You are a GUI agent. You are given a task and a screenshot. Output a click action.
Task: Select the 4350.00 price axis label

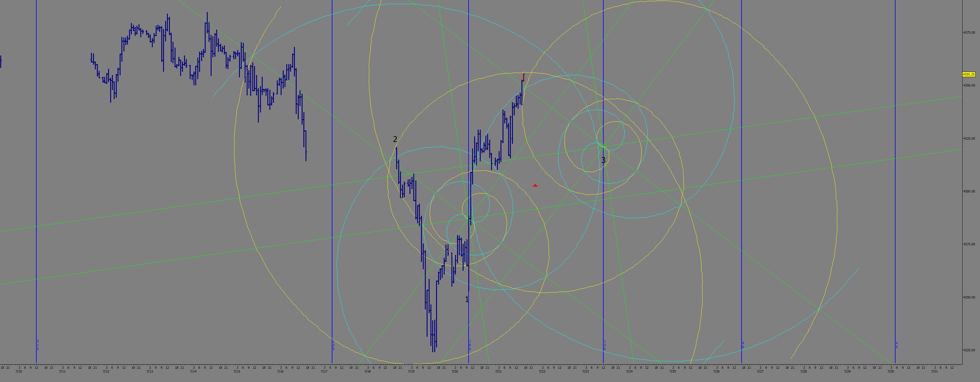pyautogui.click(x=969, y=85)
